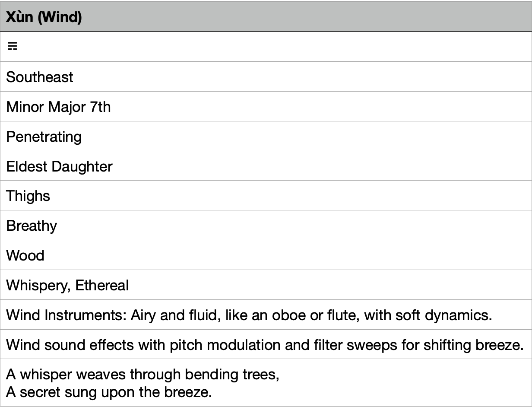The width and height of the screenshot is (532, 407).
Task: Click the Minor Major 7th cell
Action: tap(58, 107)
